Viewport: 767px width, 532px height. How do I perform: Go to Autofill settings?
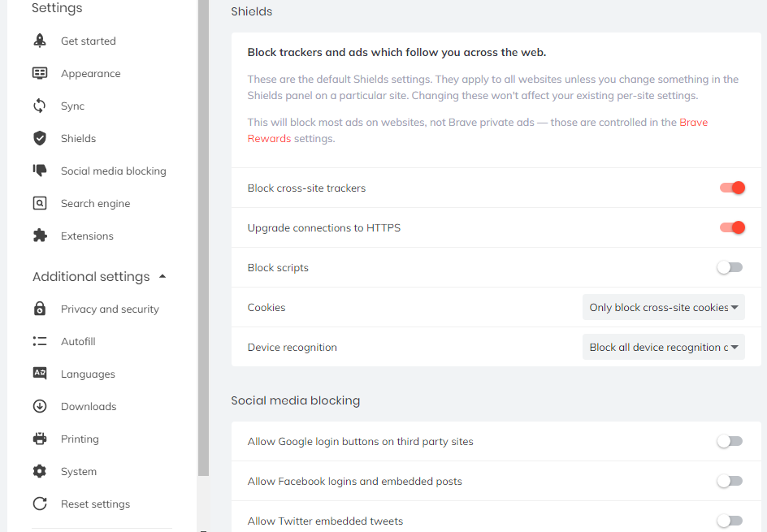(x=78, y=341)
